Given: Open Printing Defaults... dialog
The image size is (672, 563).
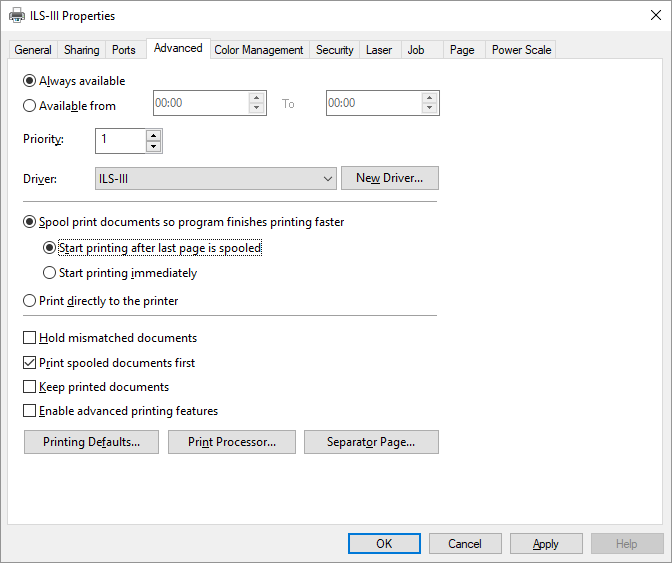Looking at the screenshot, I should coord(91,442).
